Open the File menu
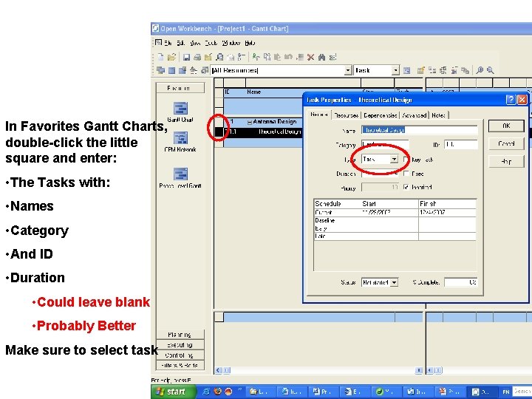The width and height of the screenshot is (532, 399). 168,43
